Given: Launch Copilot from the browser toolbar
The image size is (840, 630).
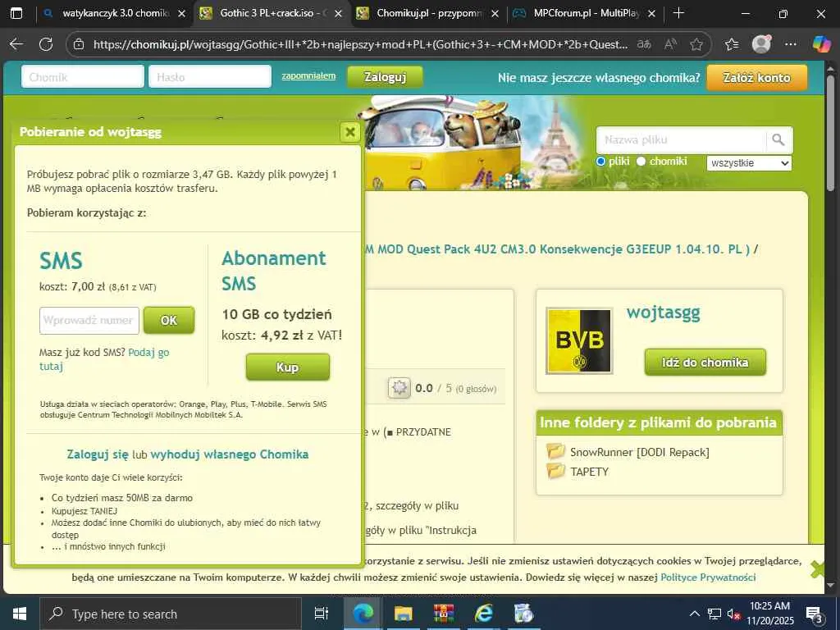Looking at the screenshot, I should tap(821, 44).
